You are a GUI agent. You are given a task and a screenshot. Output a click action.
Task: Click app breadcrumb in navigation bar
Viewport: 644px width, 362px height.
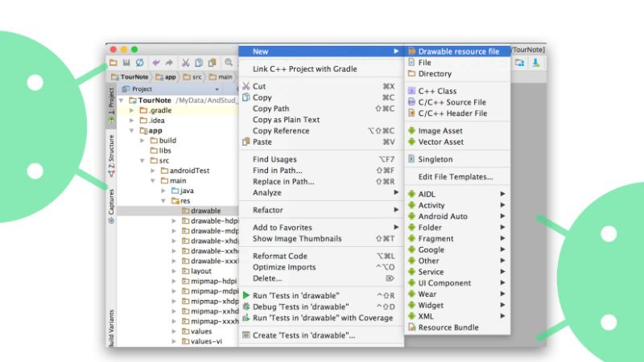(166, 76)
